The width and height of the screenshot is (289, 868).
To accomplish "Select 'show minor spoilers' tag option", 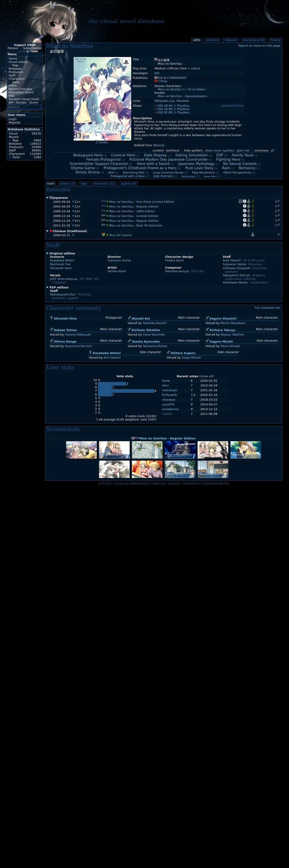I will point(219,151).
